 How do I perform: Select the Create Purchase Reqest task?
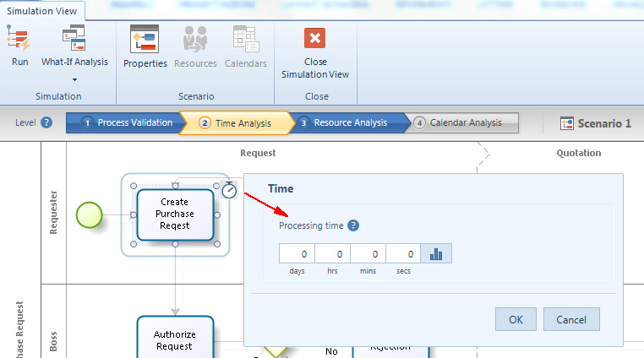point(176,214)
